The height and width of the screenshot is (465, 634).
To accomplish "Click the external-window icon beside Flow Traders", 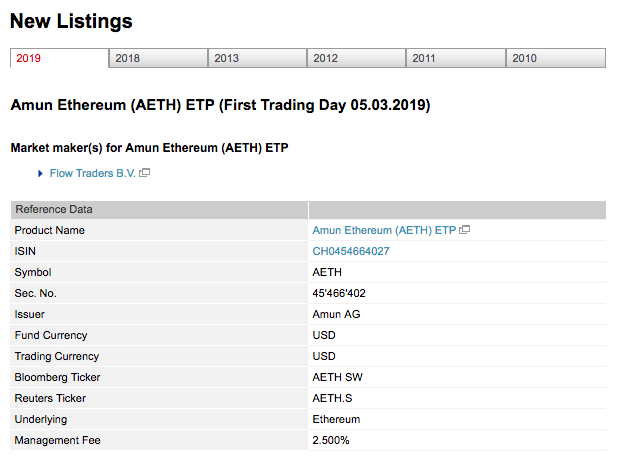I will pos(145,173).
